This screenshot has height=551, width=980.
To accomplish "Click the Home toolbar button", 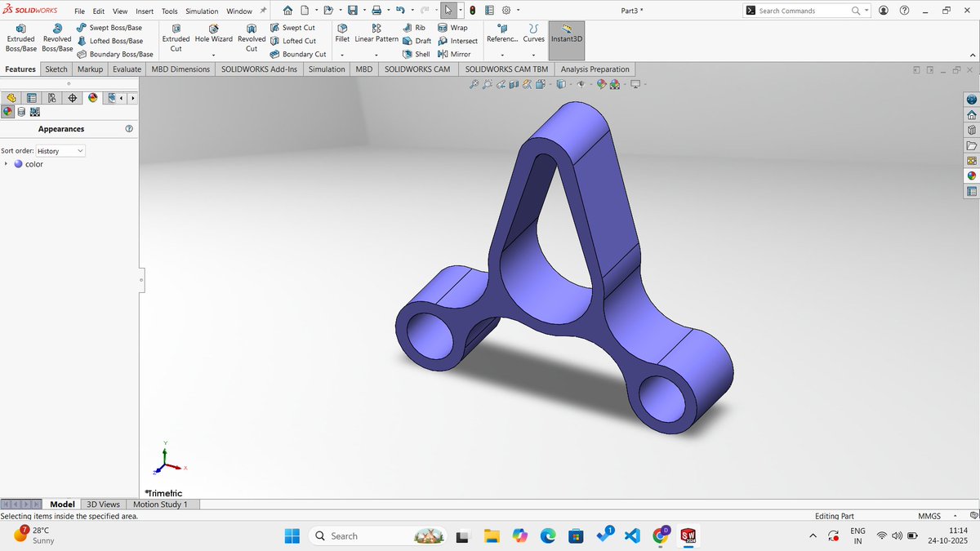I will point(288,11).
